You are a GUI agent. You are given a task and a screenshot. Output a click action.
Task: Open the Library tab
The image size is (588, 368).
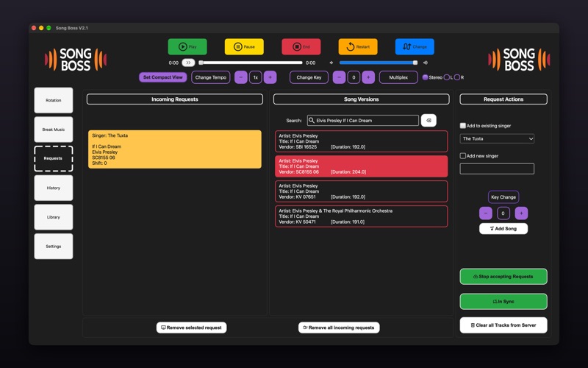click(54, 217)
